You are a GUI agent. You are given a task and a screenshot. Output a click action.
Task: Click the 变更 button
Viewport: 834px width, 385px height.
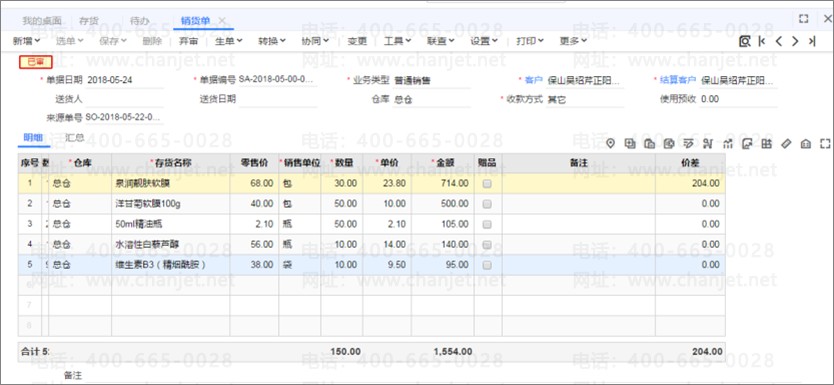[357, 41]
